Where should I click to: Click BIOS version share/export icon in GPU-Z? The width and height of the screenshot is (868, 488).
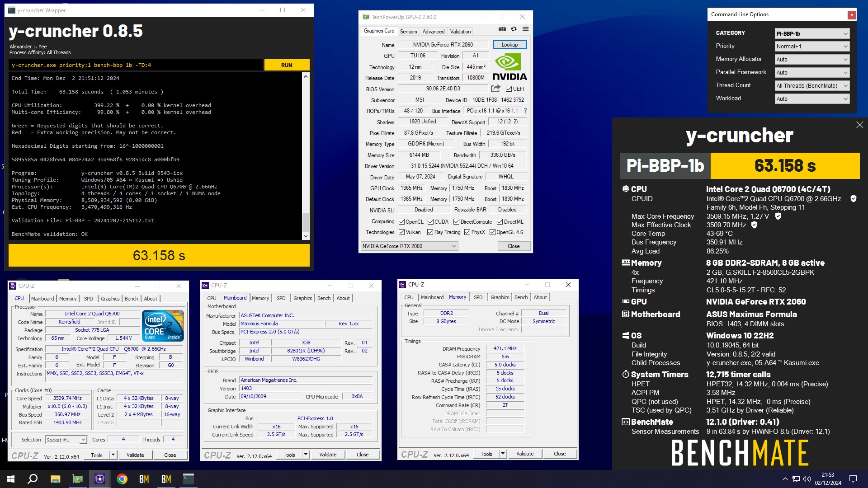(x=495, y=89)
